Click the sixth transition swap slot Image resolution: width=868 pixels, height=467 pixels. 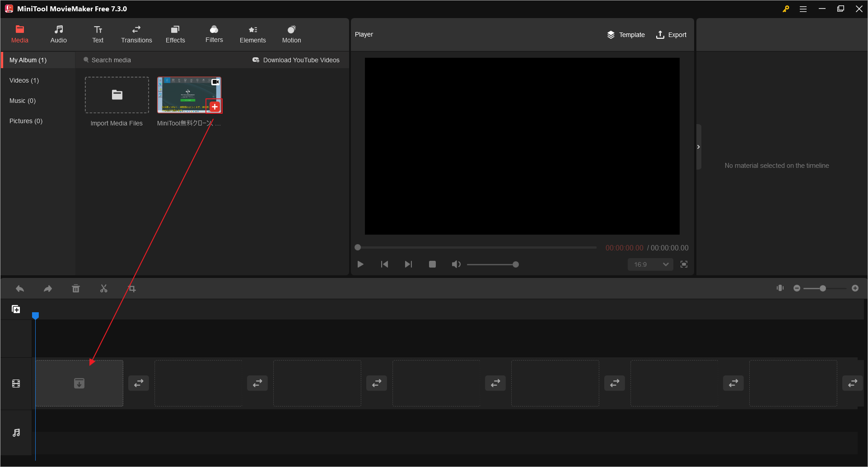733,383
